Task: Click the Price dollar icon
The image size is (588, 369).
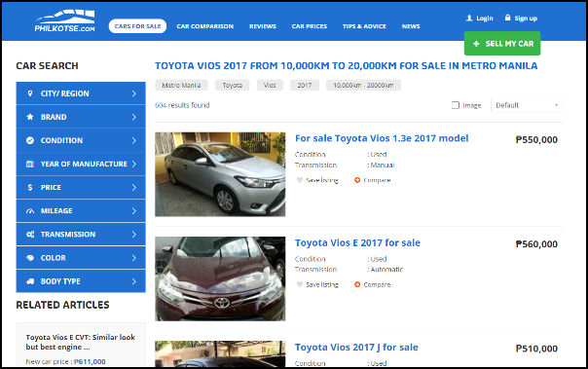Action: point(30,188)
